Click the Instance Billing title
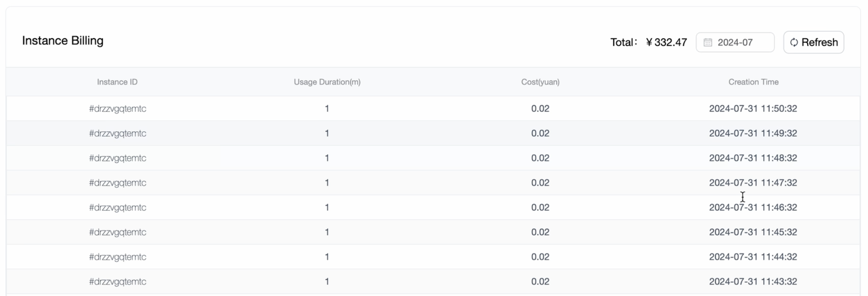 63,41
